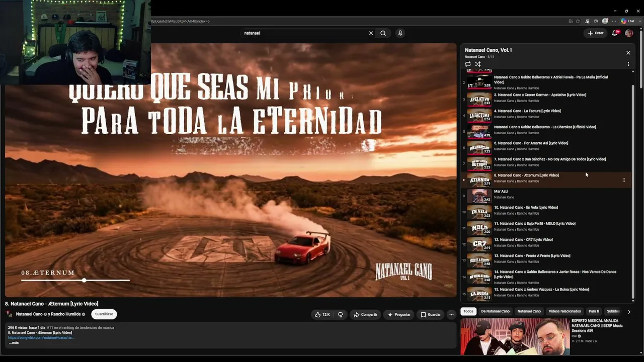
Task: Select '8. Æternum' title in the playlist
Action: 526,175
